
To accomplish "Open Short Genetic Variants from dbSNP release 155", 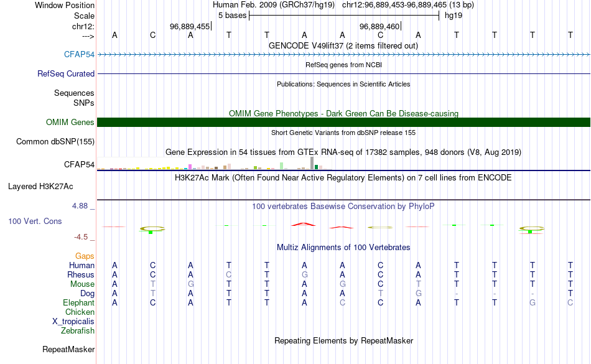I will click(343, 133).
